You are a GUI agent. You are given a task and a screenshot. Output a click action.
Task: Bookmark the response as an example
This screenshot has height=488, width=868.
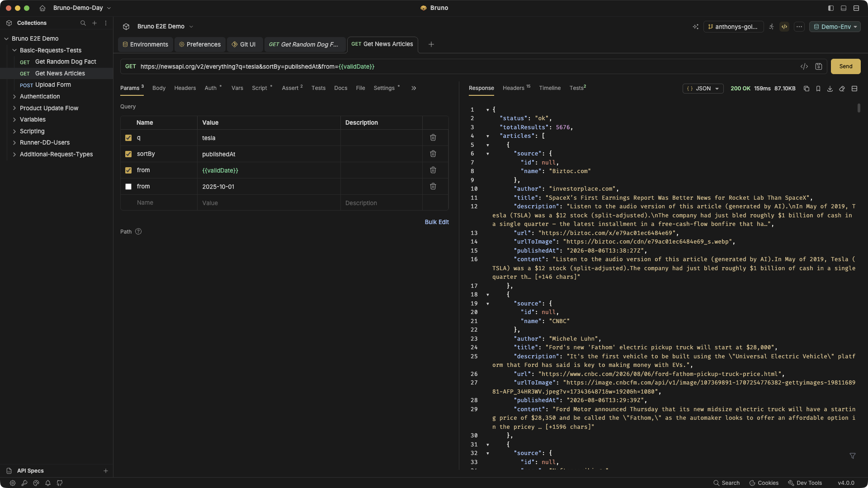point(818,89)
